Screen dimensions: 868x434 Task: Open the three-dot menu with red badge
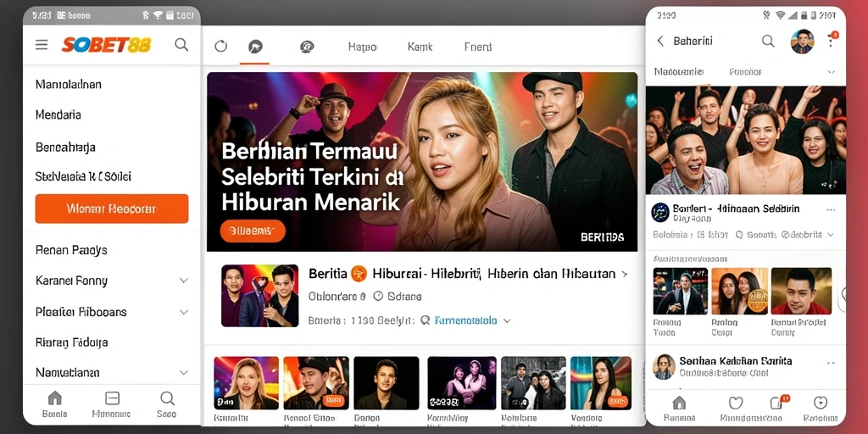831,40
